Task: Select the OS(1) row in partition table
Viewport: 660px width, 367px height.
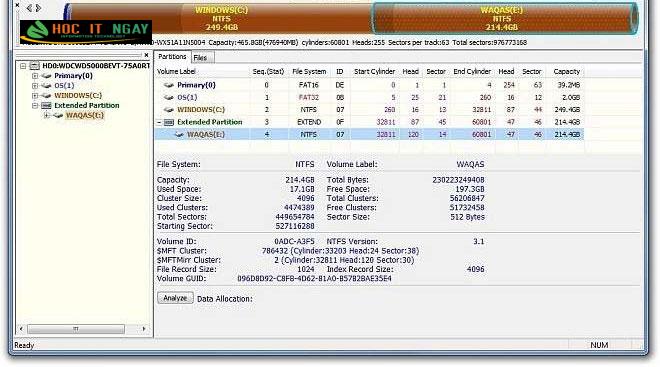Action: (x=370, y=98)
